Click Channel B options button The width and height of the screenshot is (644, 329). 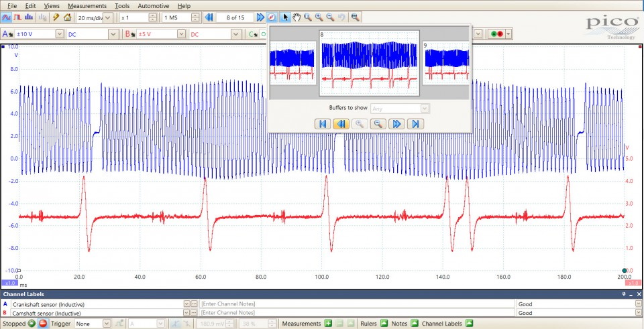tap(129, 34)
